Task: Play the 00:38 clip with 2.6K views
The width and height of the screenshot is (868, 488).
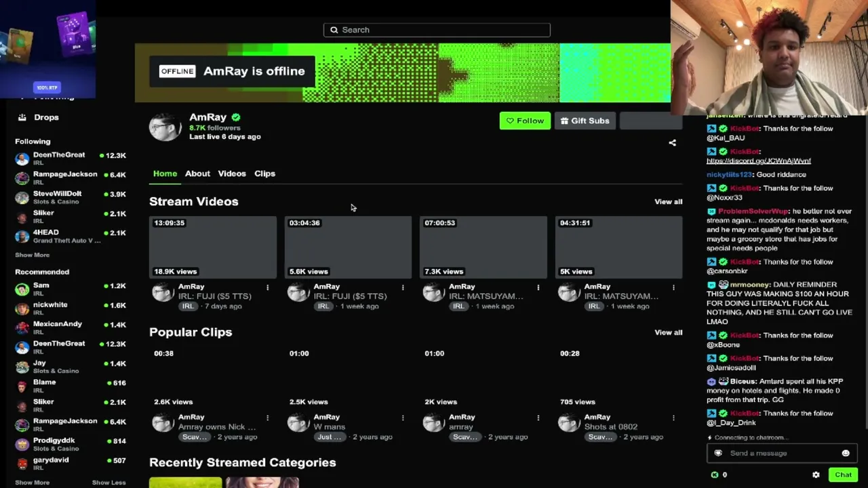Action: (x=213, y=378)
